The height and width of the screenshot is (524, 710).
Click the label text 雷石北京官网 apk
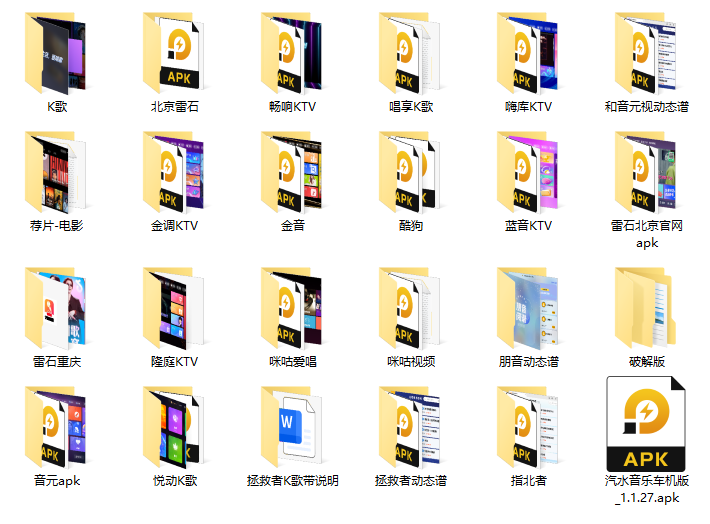[647, 234]
